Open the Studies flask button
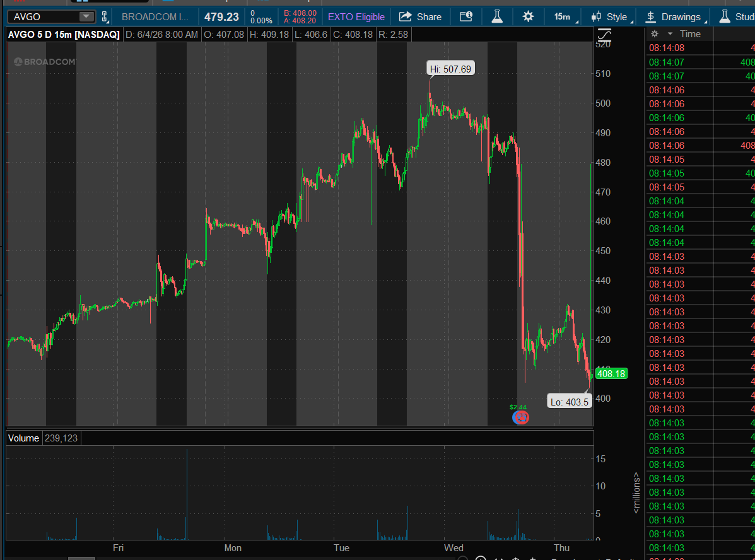The height and width of the screenshot is (560, 755). [x=737, y=17]
